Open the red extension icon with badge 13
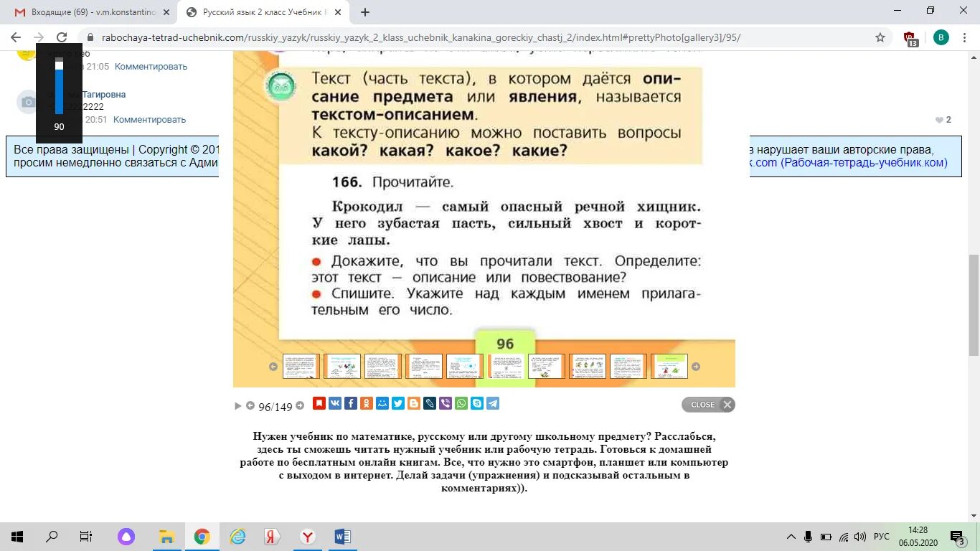The width and height of the screenshot is (980, 551). point(910,39)
